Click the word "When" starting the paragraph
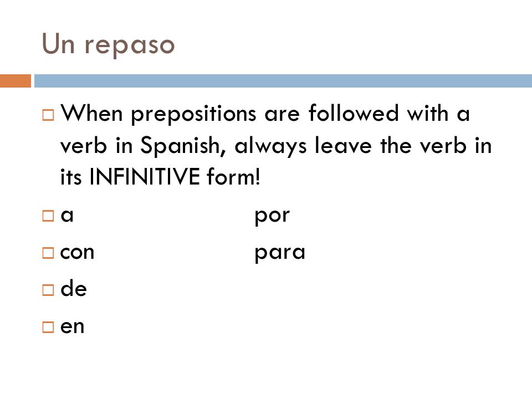This screenshot has height=399, width=532. click(x=91, y=113)
